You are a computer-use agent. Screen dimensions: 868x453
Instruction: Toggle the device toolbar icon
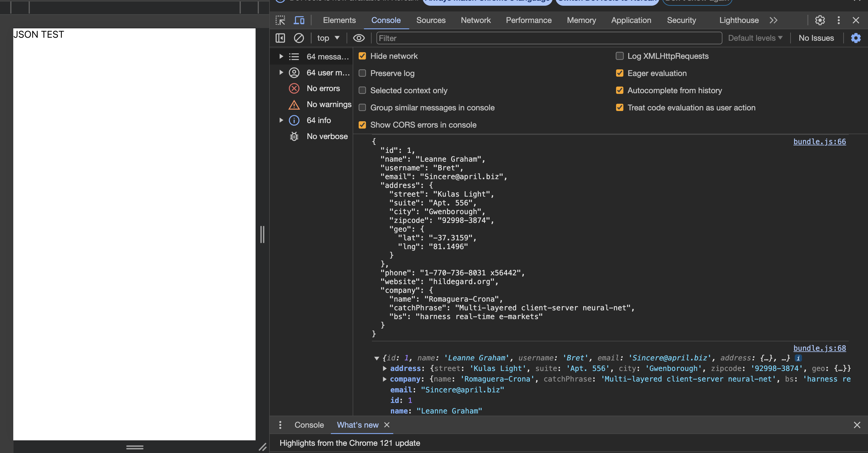click(x=299, y=20)
